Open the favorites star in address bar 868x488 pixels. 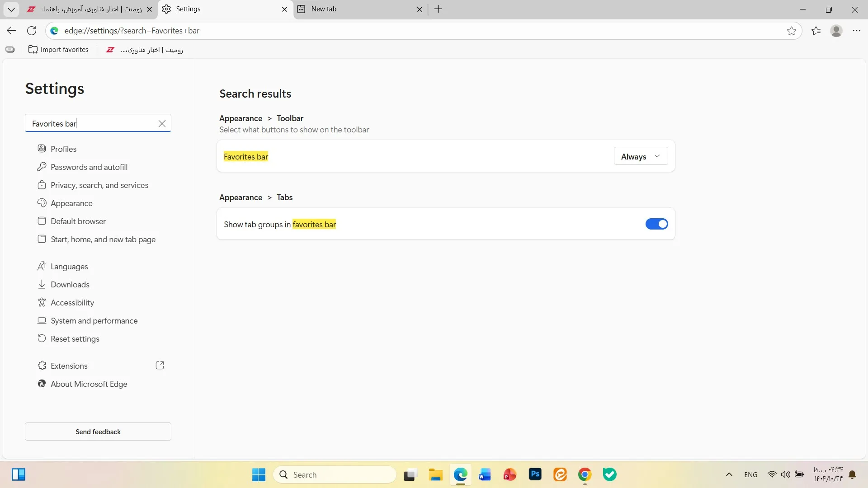(x=792, y=30)
